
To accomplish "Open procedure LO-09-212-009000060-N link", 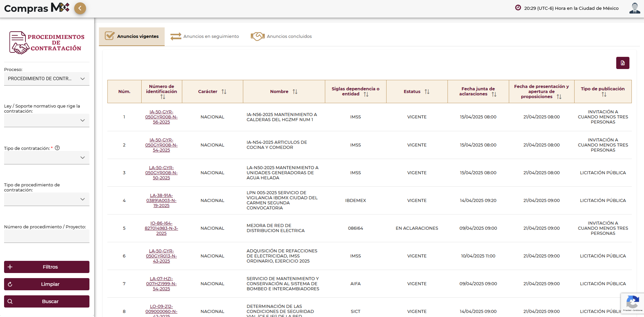I will [x=161, y=311].
